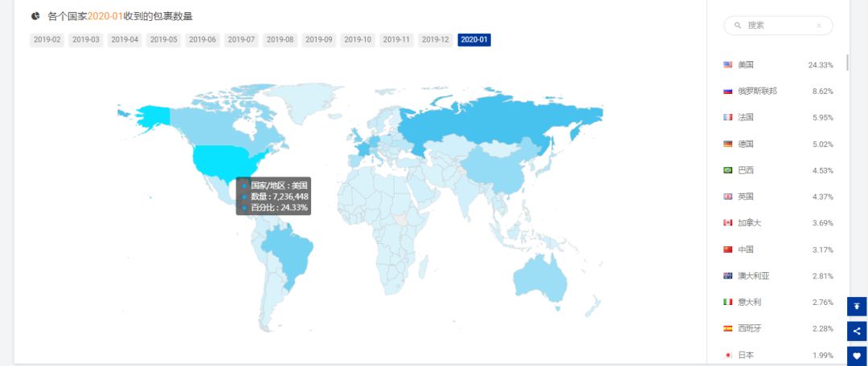Click the blue share icon button
The image size is (868, 366).
click(x=857, y=331)
